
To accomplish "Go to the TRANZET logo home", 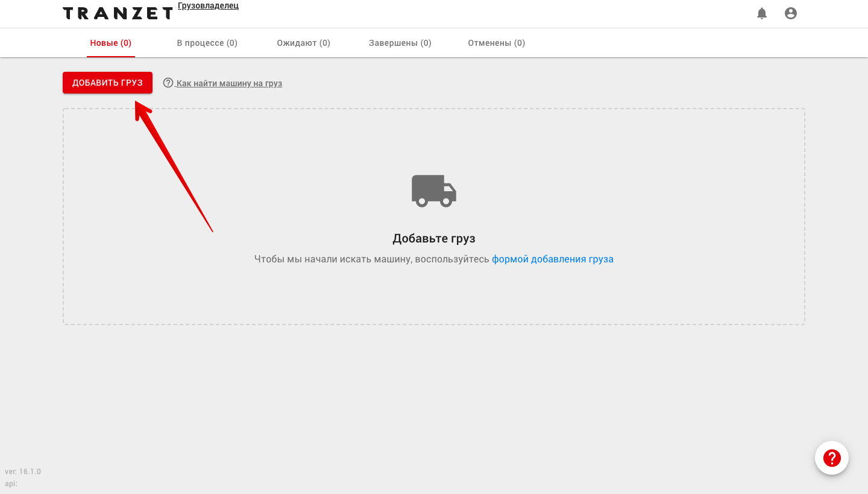I will click(x=118, y=13).
